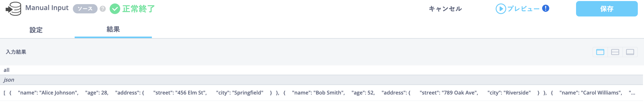Select the all row label
This screenshot has width=644, height=103.
coord(6,70)
